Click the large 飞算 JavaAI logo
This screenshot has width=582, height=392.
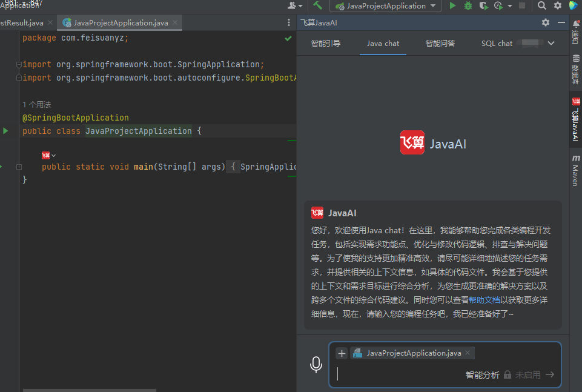(x=433, y=143)
